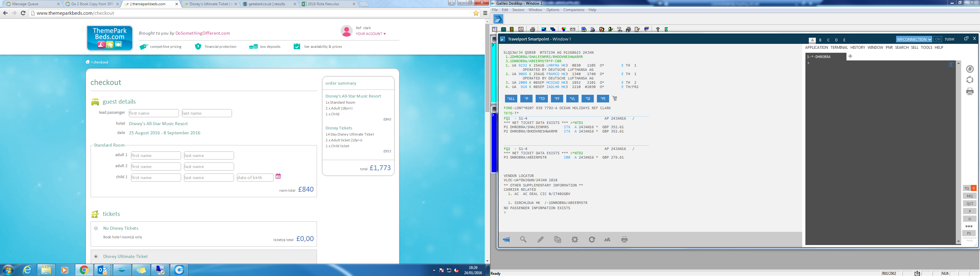Click the *ALL quick command button

(x=511, y=99)
